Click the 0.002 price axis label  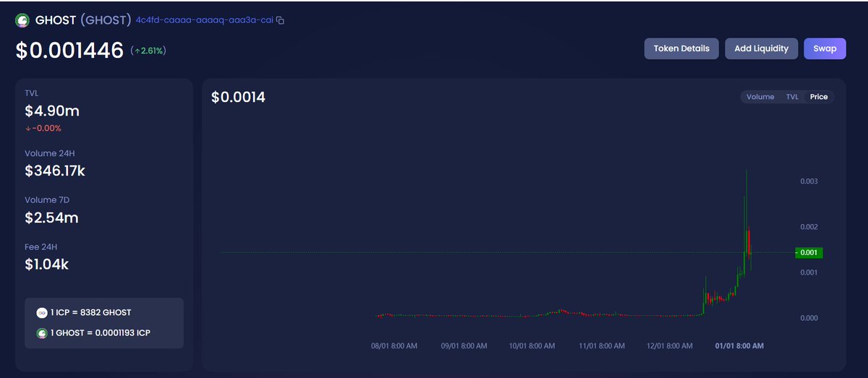[x=809, y=227]
